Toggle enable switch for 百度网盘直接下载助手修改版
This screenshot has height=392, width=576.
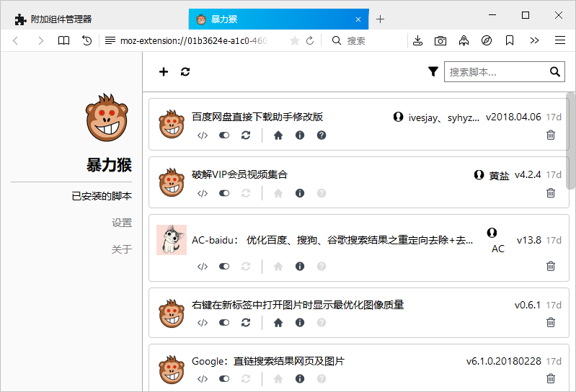(224, 135)
